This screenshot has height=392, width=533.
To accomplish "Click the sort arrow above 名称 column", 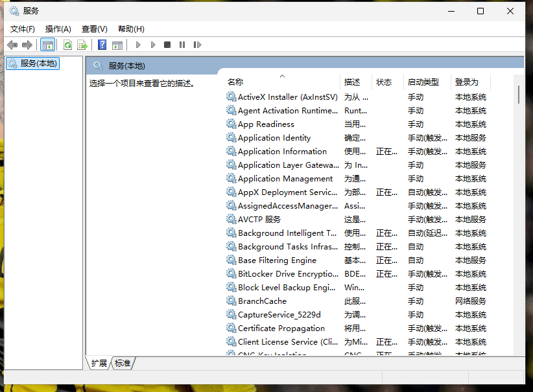I will 282,76.
